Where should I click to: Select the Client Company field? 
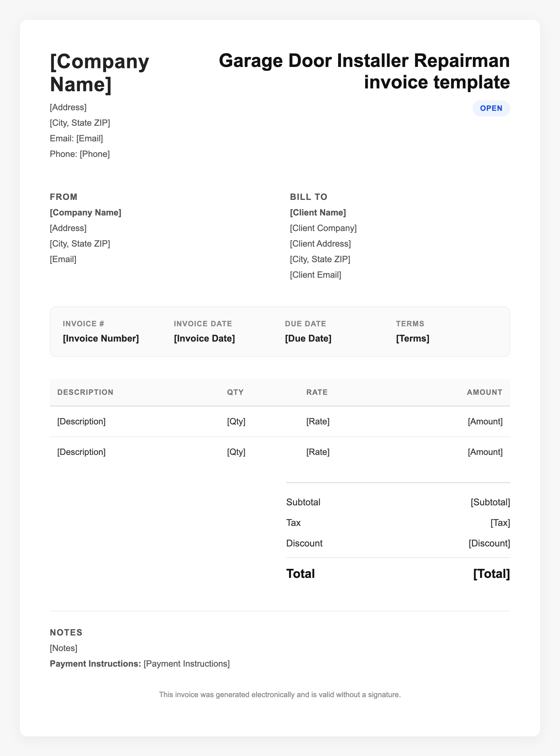[323, 228]
